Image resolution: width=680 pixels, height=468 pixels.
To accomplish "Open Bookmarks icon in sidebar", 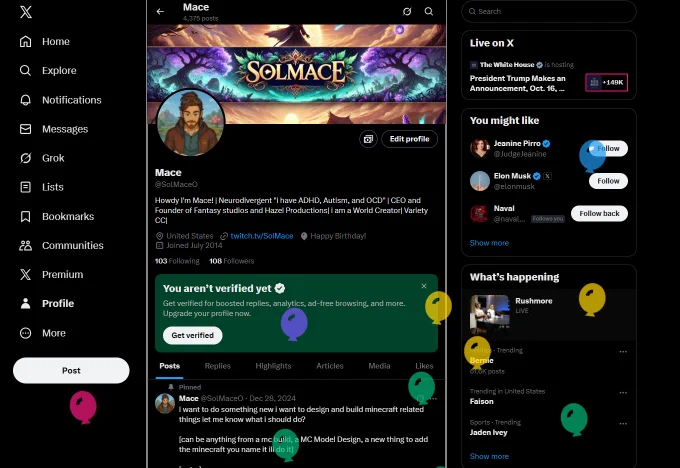I will click(26, 216).
